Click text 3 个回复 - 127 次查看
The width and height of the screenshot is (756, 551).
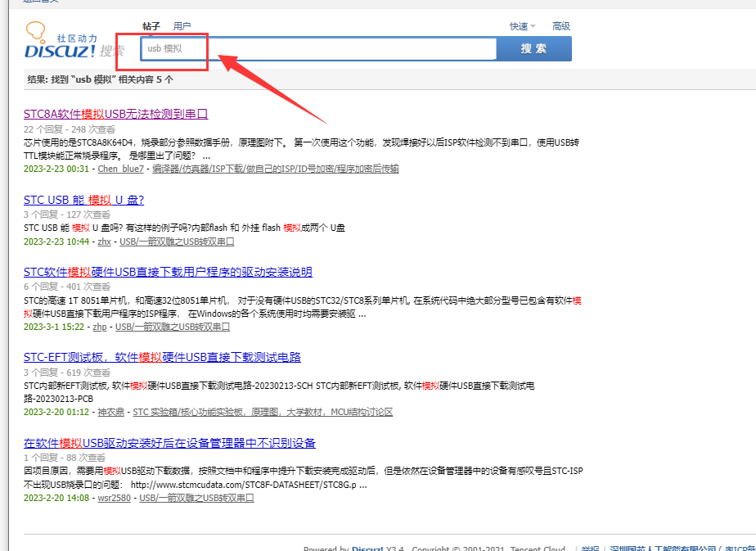coord(67,215)
